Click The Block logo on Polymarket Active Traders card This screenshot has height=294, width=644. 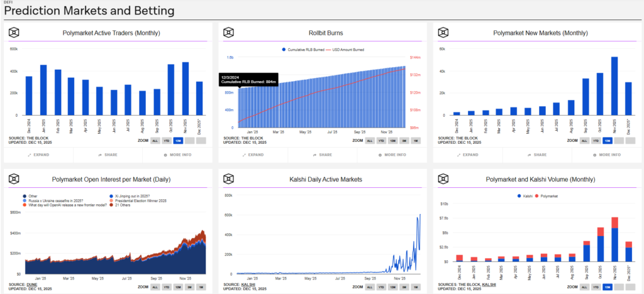point(14,33)
